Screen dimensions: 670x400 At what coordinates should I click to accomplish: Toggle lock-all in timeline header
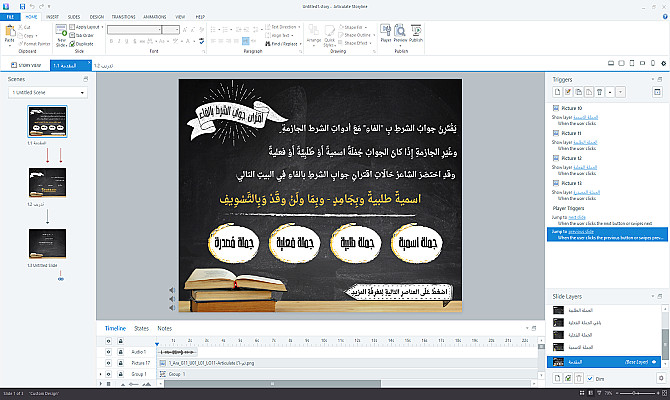[120, 341]
